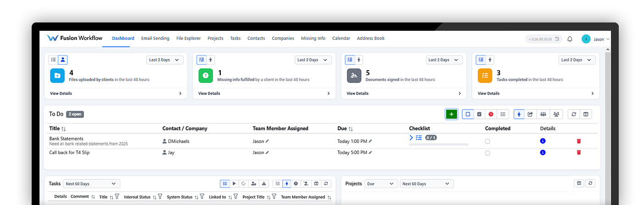Open Bank Statements checklist icon

[x=419, y=138]
